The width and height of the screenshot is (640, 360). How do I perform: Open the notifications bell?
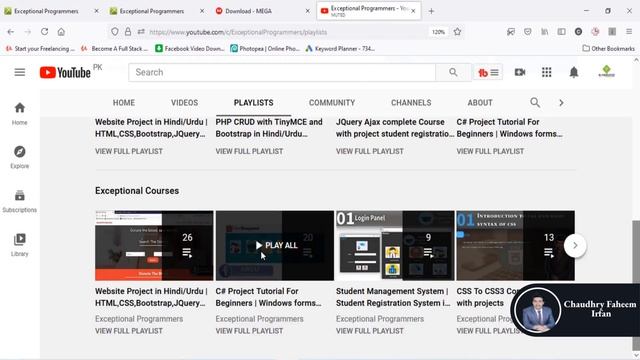[x=574, y=72]
